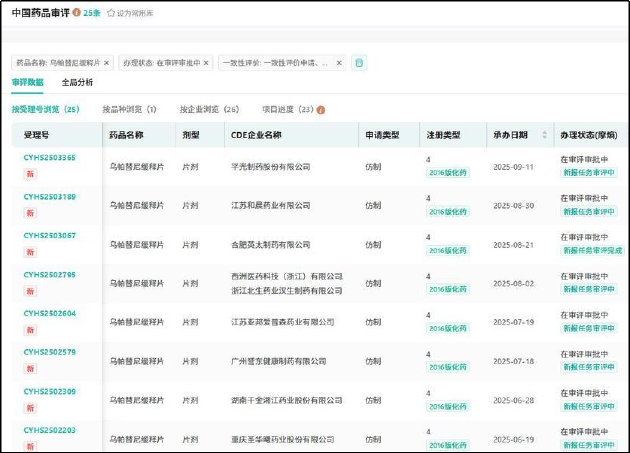Click the clear filters trash icon

(x=359, y=63)
